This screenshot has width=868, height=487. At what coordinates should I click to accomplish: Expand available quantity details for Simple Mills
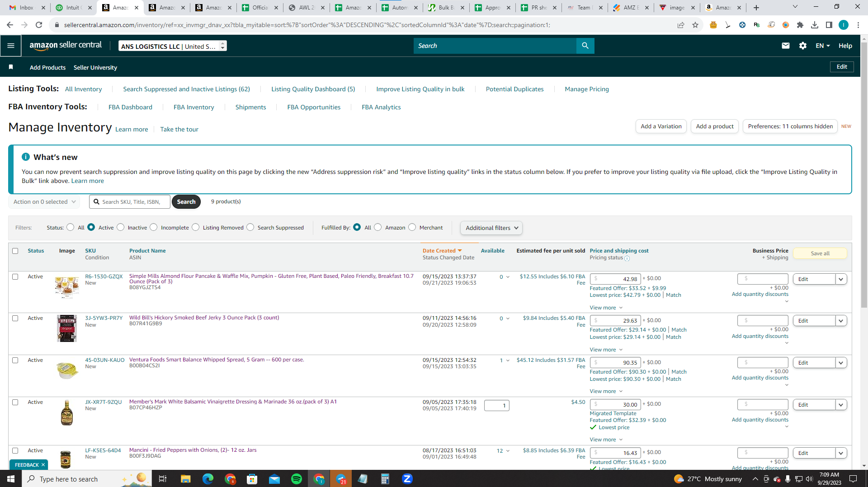click(x=508, y=277)
